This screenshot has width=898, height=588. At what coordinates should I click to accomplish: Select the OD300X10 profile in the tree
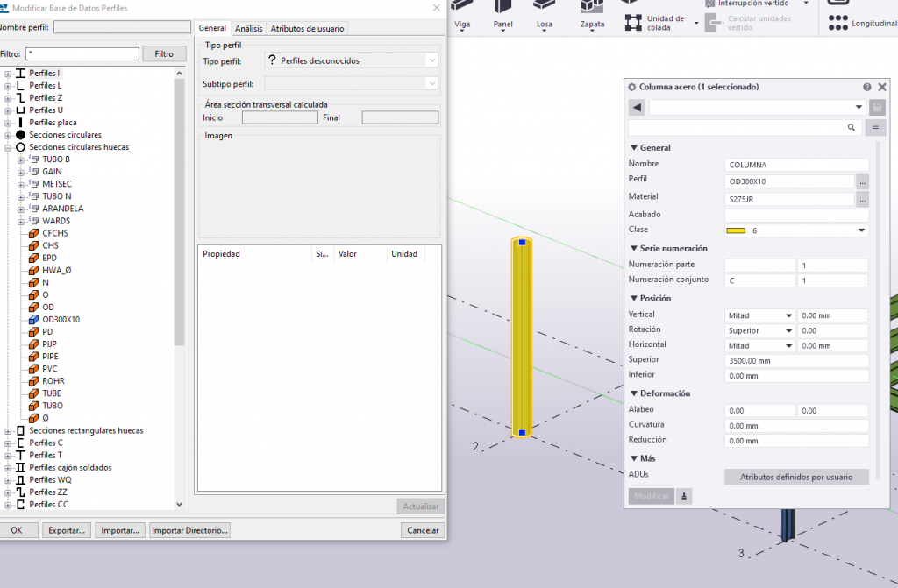click(x=61, y=320)
